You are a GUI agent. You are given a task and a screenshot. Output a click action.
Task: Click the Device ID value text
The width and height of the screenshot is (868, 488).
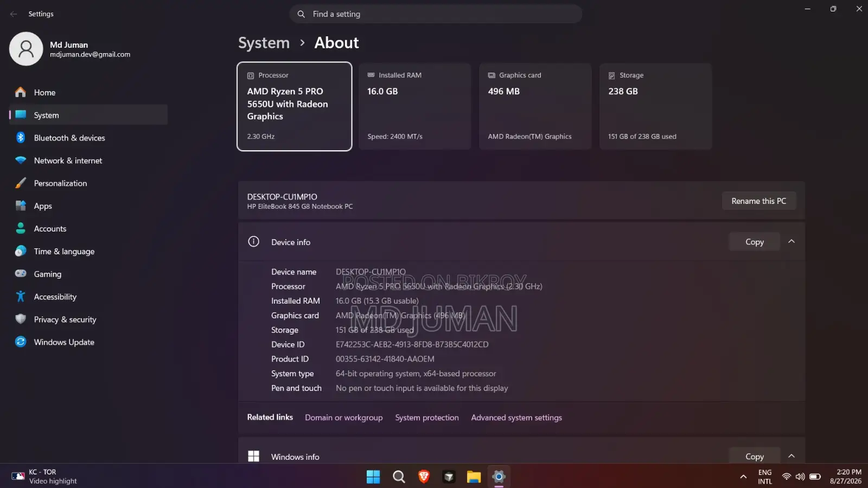[x=412, y=344]
